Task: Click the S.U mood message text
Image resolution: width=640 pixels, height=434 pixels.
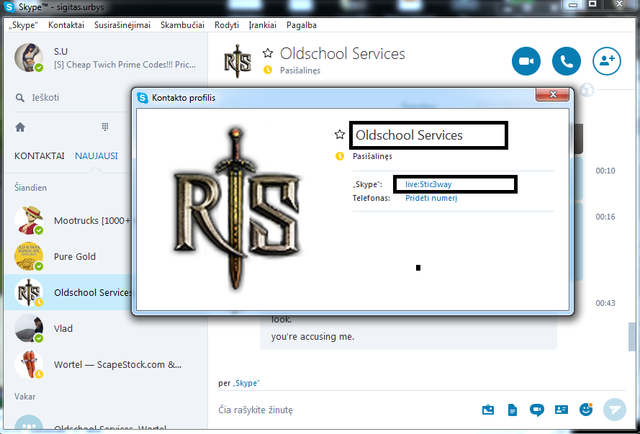Action: click(125, 65)
